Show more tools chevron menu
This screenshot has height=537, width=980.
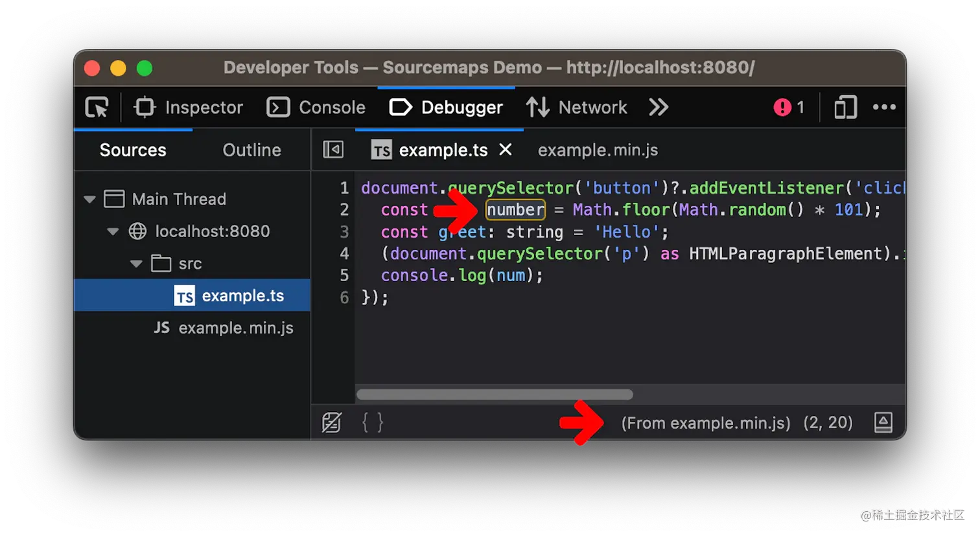659,108
